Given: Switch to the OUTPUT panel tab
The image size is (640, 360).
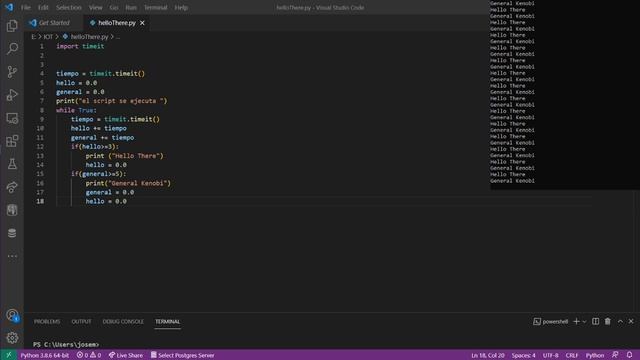Looking at the screenshot, I should coord(81,322).
